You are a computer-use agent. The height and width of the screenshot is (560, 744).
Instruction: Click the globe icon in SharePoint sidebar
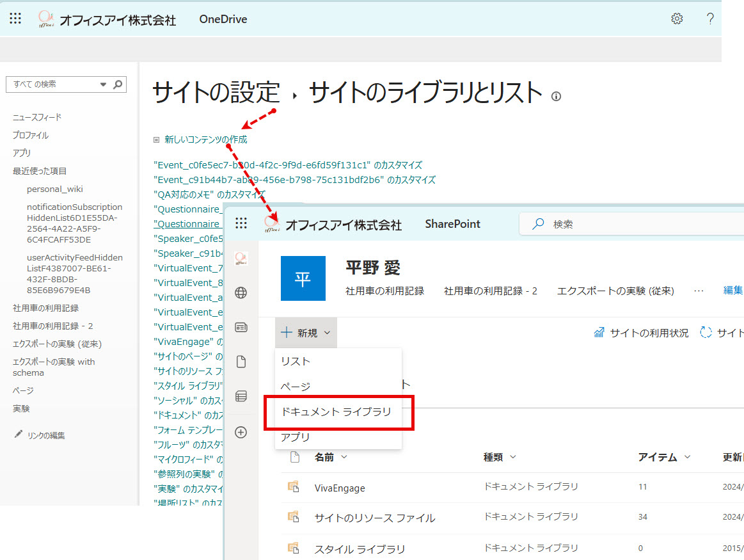[x=241, y=293]
